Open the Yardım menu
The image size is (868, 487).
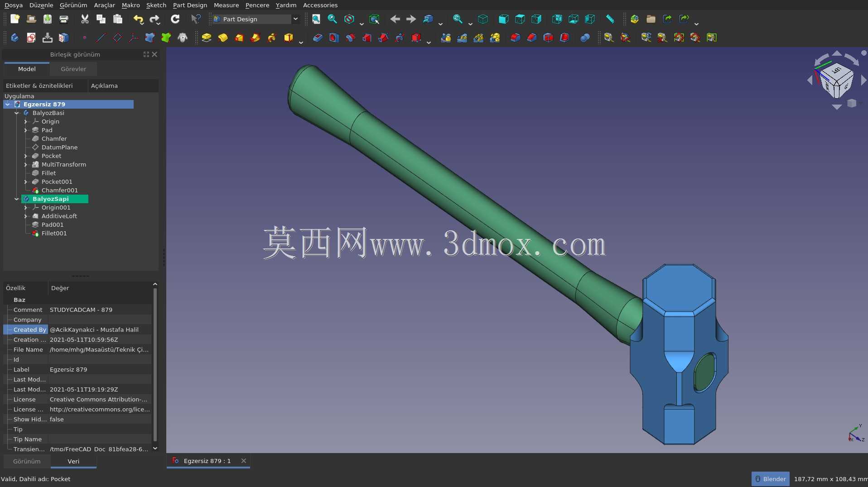(286, 5)
